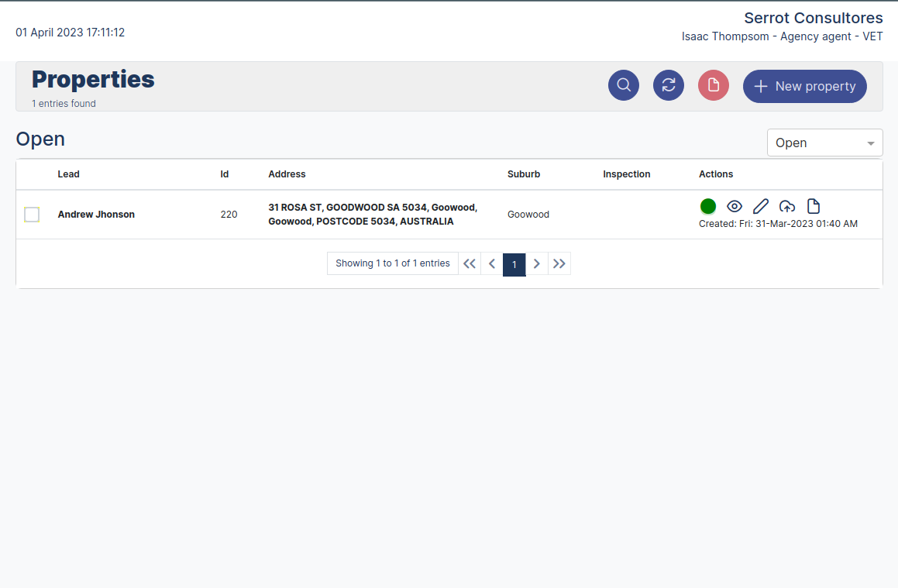The width and height of the screenshot is (898, 588).
Task: Expand the status selector showing Open
Action: pyautogui.click(x=824, y=143)
